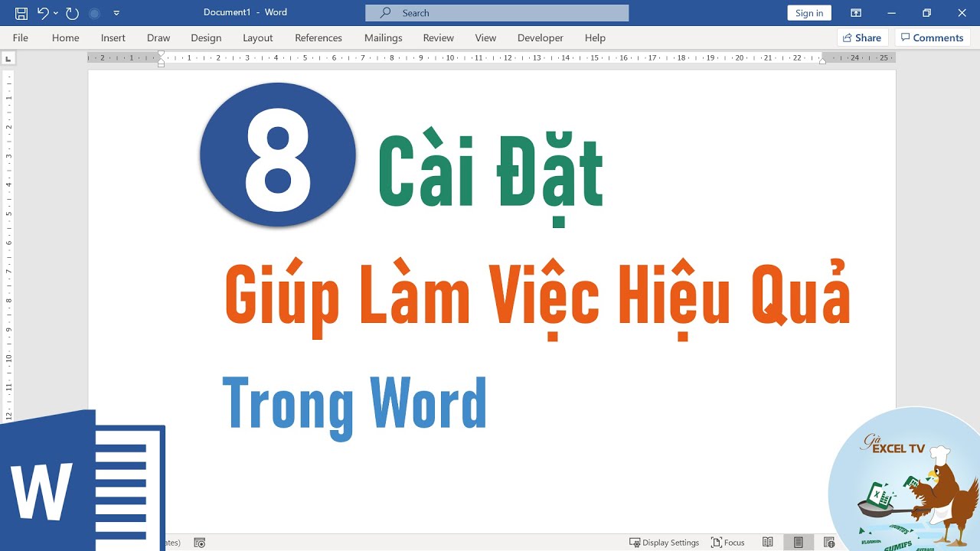Open the Comments button
Screen dimensions: 980x551
[x=933, y=37]
